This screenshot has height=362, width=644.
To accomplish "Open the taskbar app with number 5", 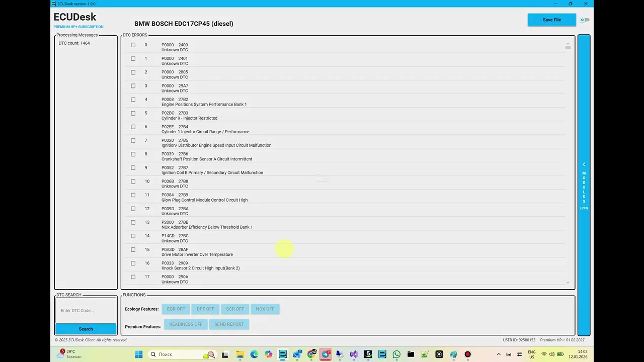I will tap(368, 354).
